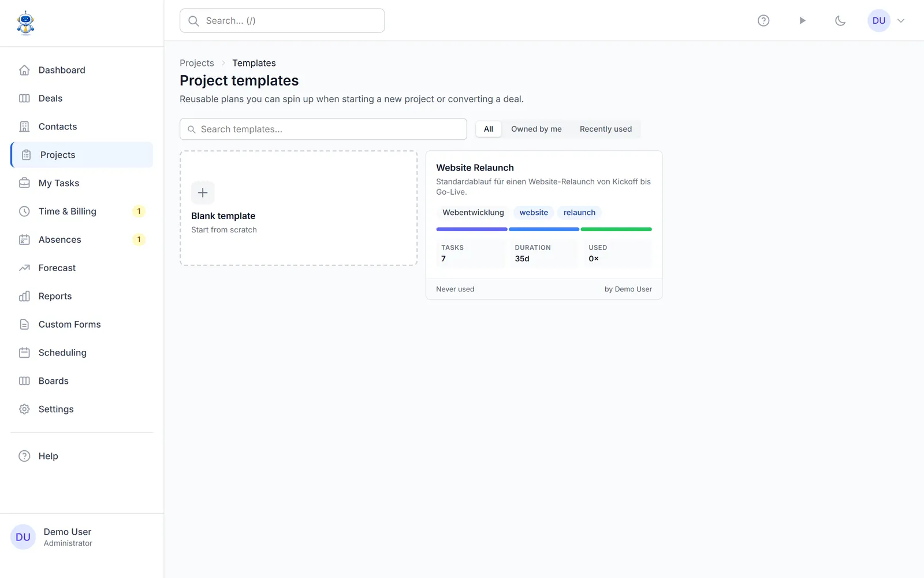The image size is (924, 578).
Task: Open Dashboard via its home icon
Action: pyautogui.click(x=24, y=70)
